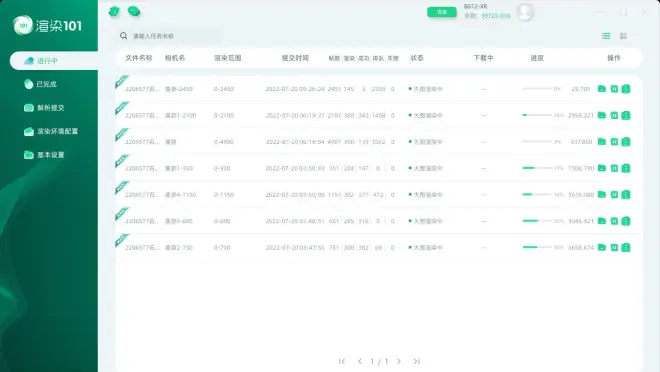Pause the 0-750 render task
Image resolution: width=660 pixels, height=372 pixels.
(x=614, y=247)
